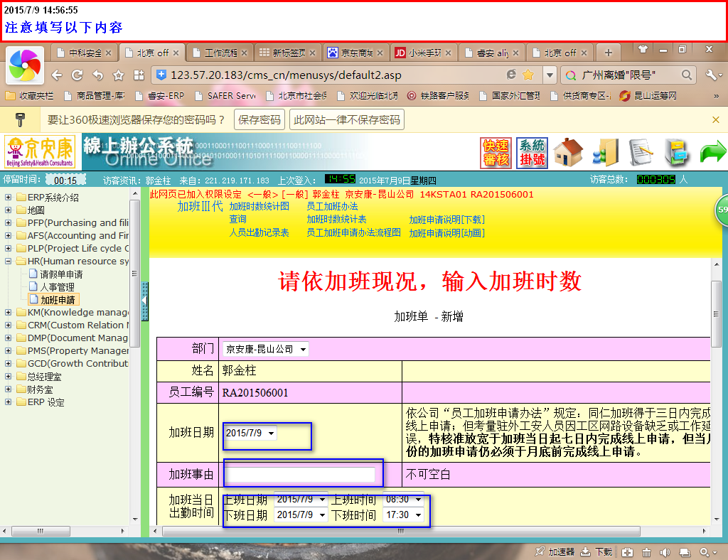Expand the PFP(Purchasing) tree folder
Screen dimensions: 728x560
[9, 223]
